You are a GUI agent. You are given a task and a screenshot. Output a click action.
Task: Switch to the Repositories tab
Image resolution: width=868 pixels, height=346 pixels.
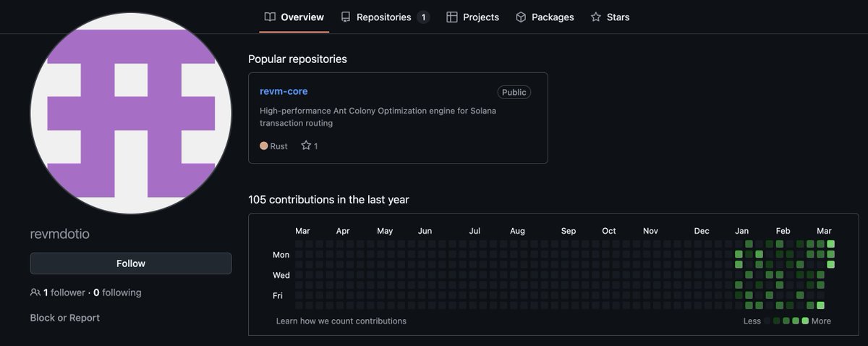point(385,17)
